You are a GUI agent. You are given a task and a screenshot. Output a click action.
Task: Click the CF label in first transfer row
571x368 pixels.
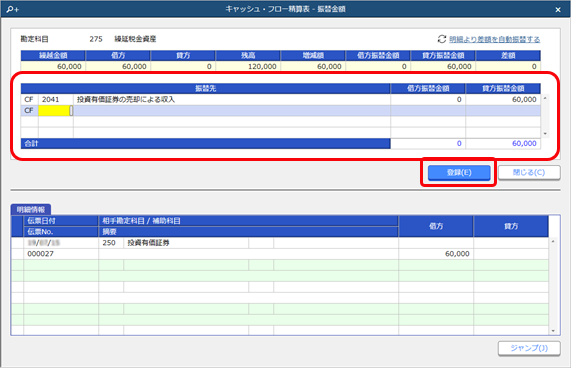(x=29, y=99)
